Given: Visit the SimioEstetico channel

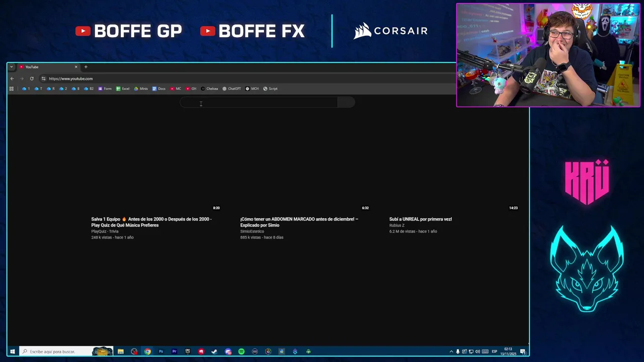Looking at the screenshot, I should [x=252, y=231].
